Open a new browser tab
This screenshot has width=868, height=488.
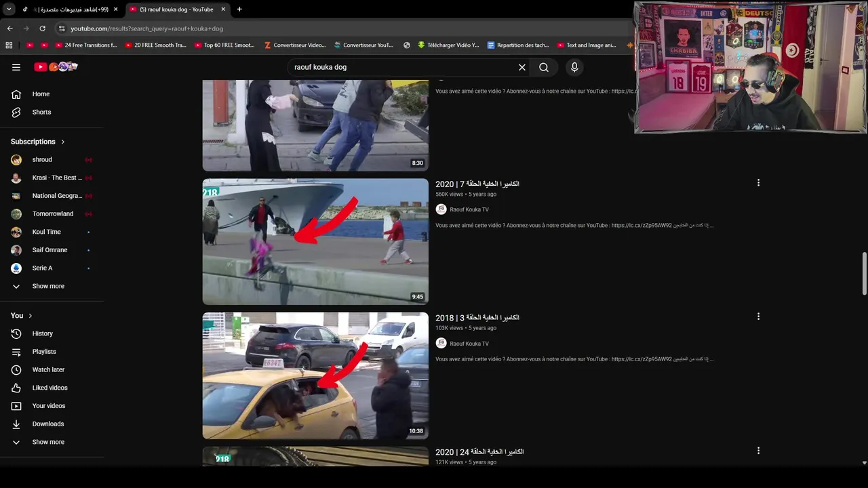239,9
